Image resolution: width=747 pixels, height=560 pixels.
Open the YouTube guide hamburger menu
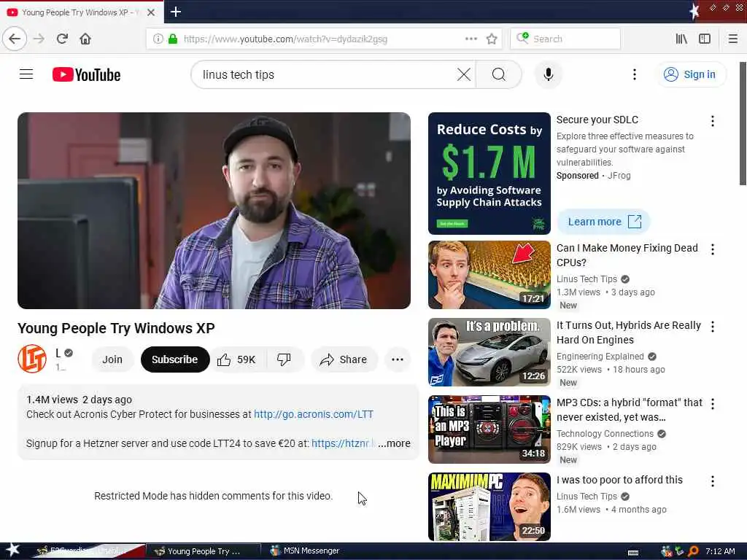(x=26, y=74)
